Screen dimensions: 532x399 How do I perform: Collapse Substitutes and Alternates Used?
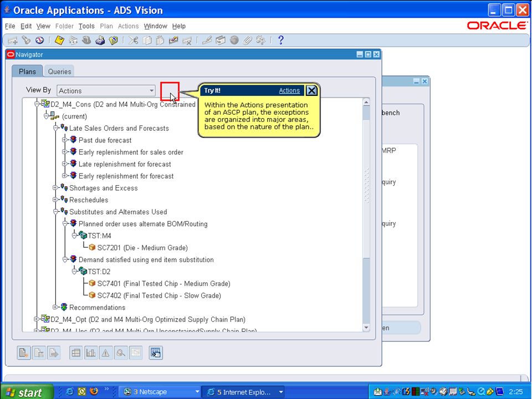click(x=55, y=211)
